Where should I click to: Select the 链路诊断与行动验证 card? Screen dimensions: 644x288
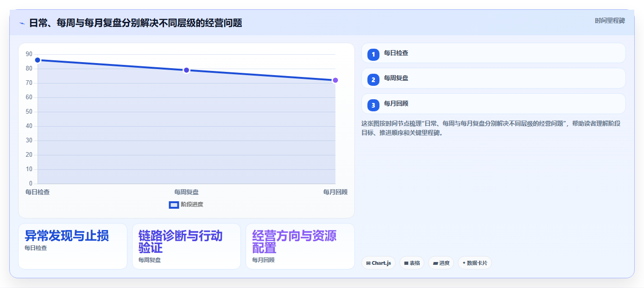(186, 246)
